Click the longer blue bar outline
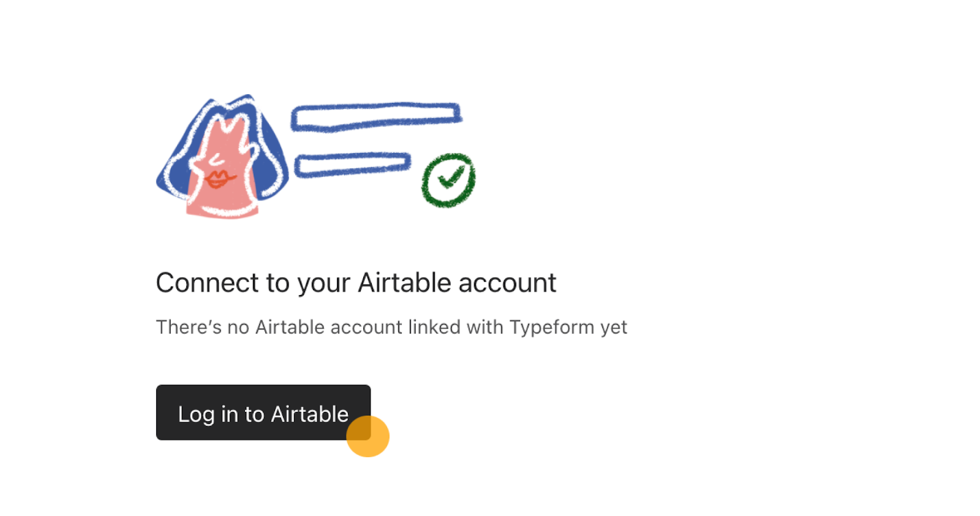 pyautogui.click(x=376, y=116)
